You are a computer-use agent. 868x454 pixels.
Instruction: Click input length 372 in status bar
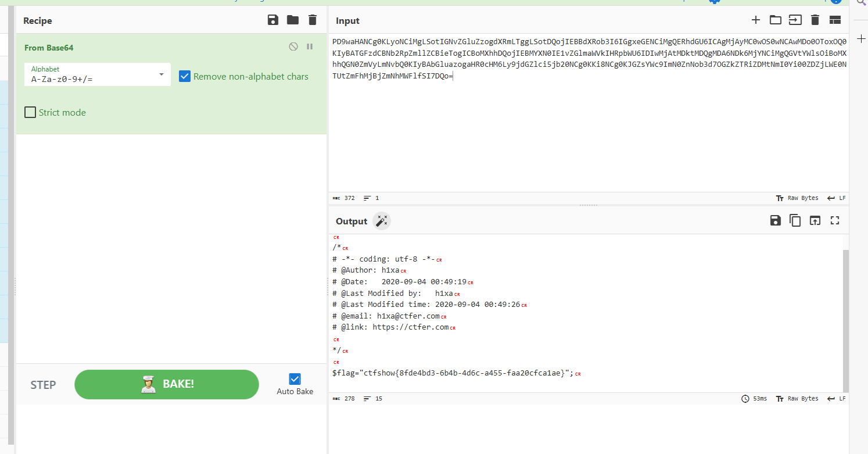click(x=344, y=198)
